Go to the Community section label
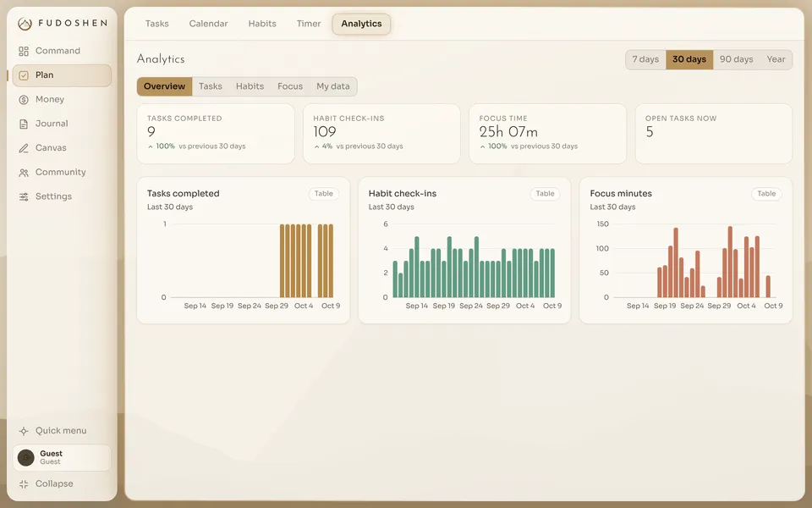The height and width of the screenshot is (508, 812). [x=61, y=173]
